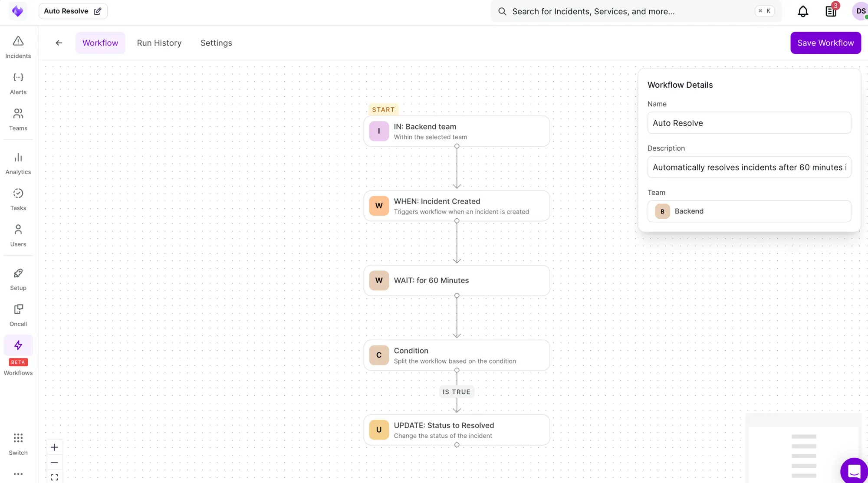Click the notifications bell icon
Image resolution: width=868 pixels, height=483 pixels.
click(803, 11)
